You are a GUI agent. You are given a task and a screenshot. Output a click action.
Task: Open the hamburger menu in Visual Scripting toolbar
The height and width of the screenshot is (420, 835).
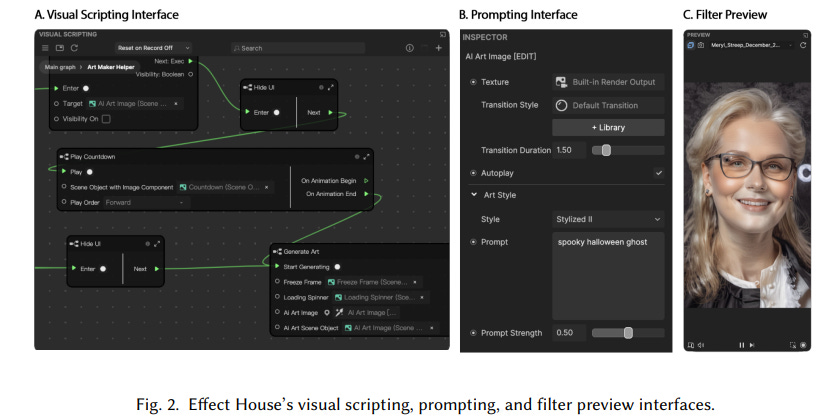pyautogui.click(x=45, y=48)
